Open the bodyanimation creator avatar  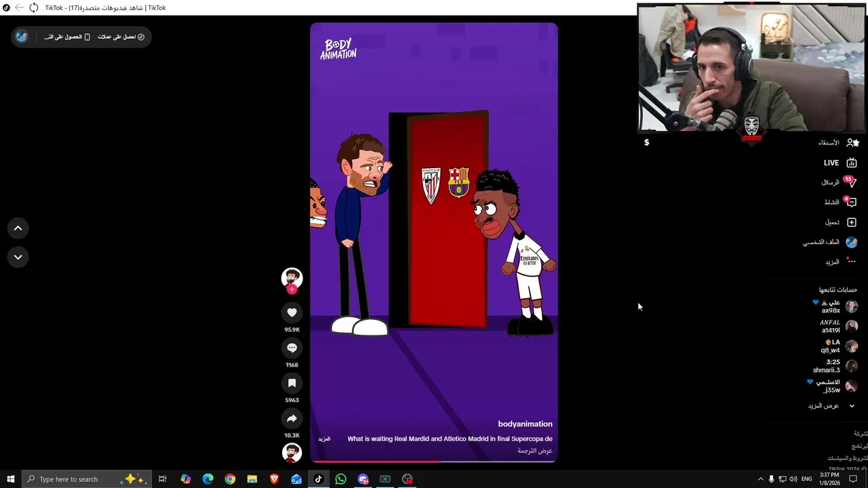tap(292, 277)
